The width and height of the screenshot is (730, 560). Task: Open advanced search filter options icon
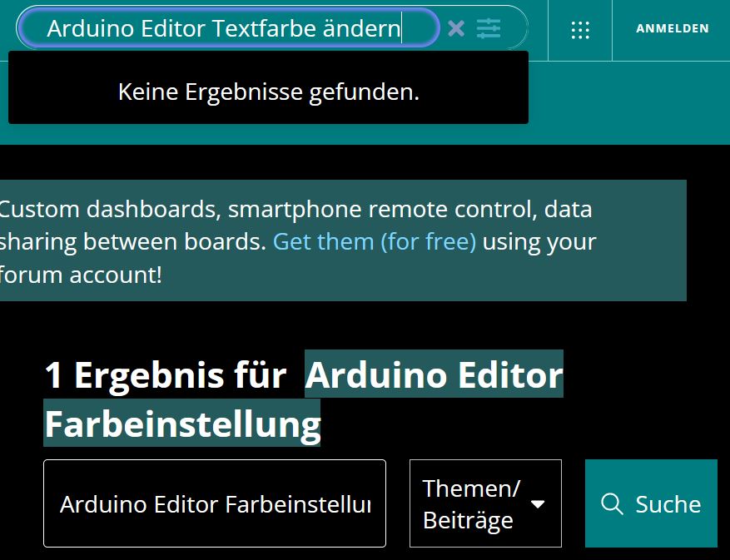tap(489, 29)
